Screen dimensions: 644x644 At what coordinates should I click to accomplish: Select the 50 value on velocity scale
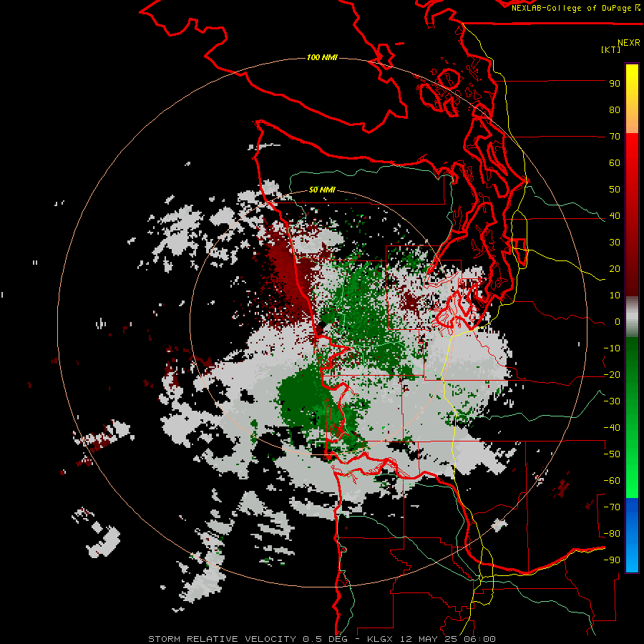tap(615, 190)
